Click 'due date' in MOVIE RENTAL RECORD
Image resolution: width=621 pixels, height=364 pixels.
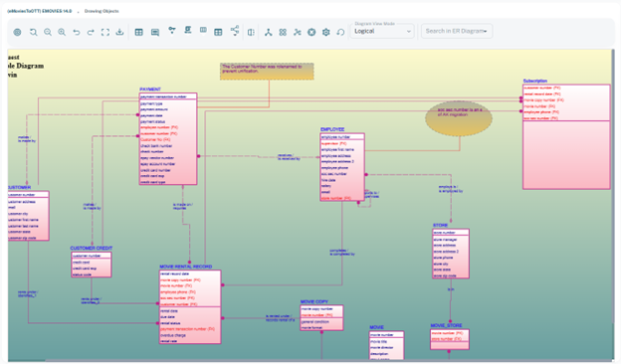[167, 317]
